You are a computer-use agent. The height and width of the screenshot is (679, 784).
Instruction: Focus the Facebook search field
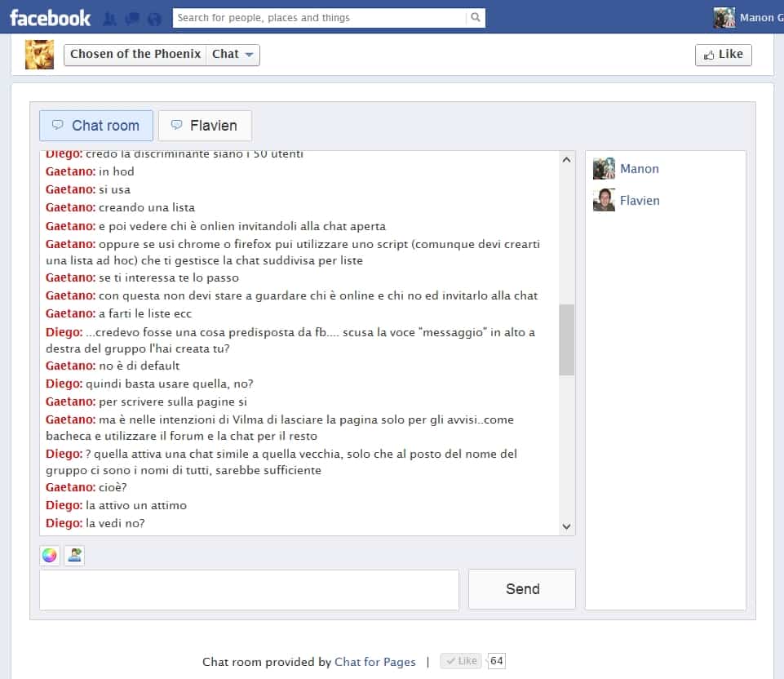[x=319, y=17]
